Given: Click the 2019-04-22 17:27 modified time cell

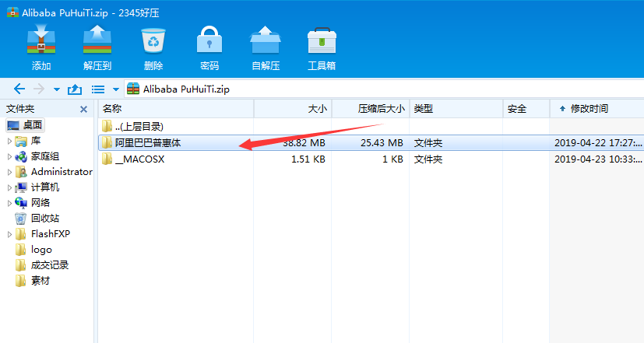Looking at the screenshot, I should (x=598, y=143).
